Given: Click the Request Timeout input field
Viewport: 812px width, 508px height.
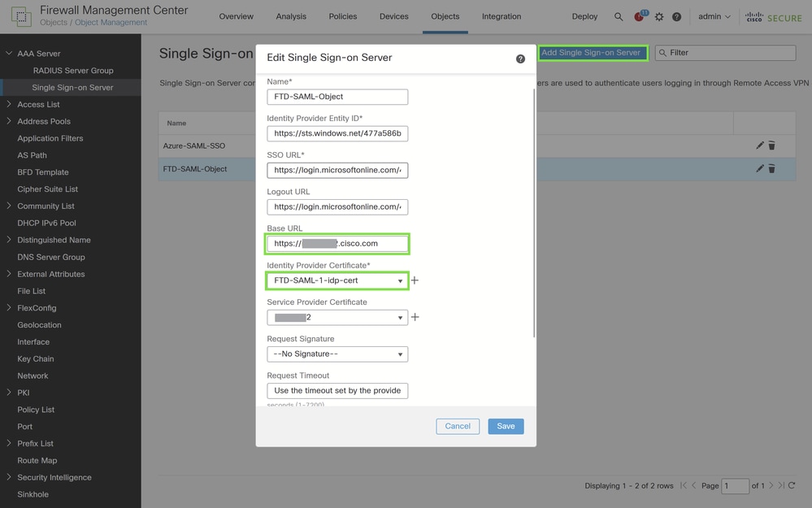Looking at the screenshot, I should [337, 391].
